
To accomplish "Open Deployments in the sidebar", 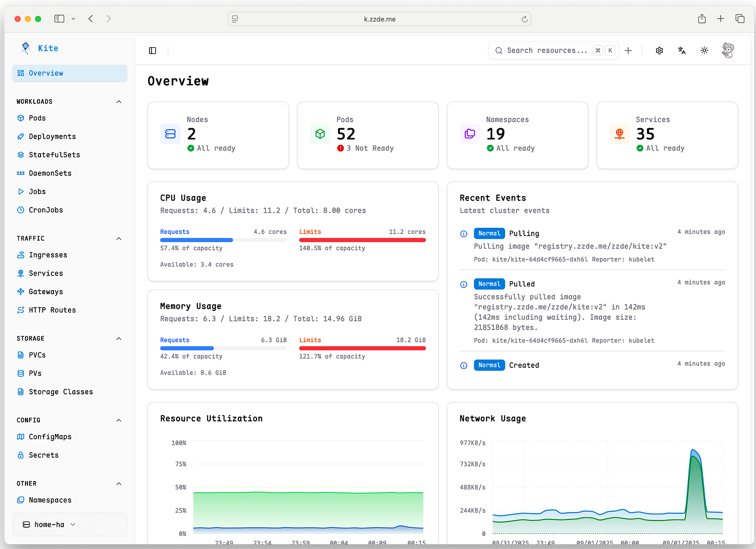I will (x=70, y=136).
